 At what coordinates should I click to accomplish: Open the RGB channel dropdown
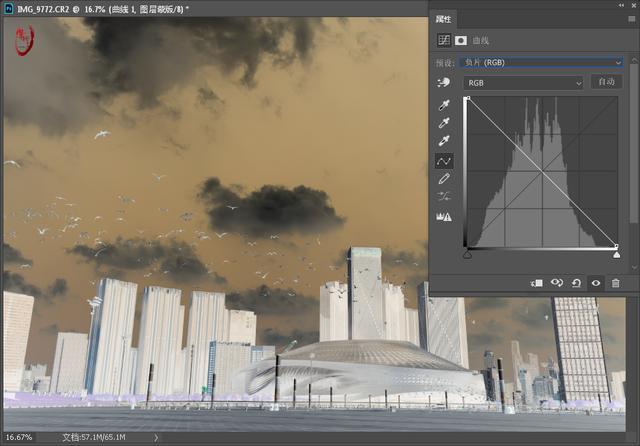pos(523,83)
